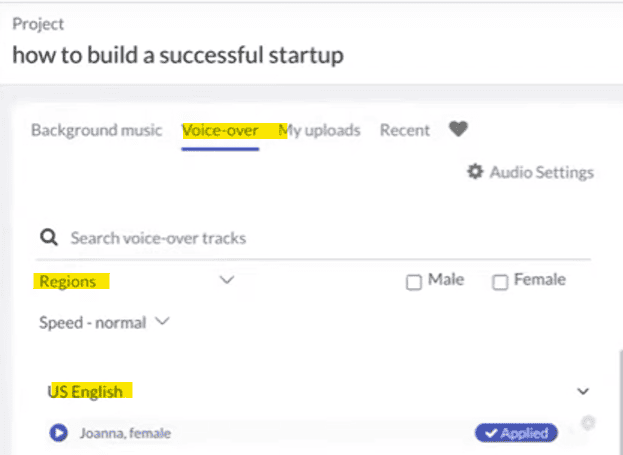Switch to the Background music tab

point(96,130)
